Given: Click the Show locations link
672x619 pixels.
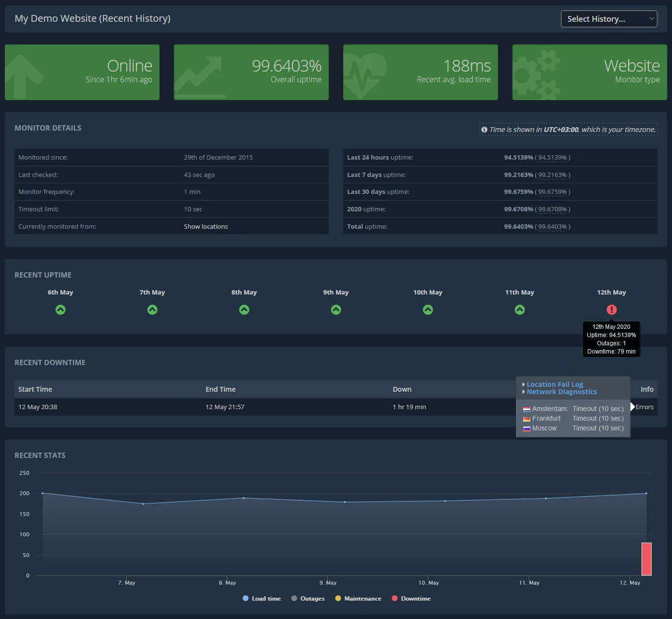Looking at the screenshot, I should tap(206, 226).
